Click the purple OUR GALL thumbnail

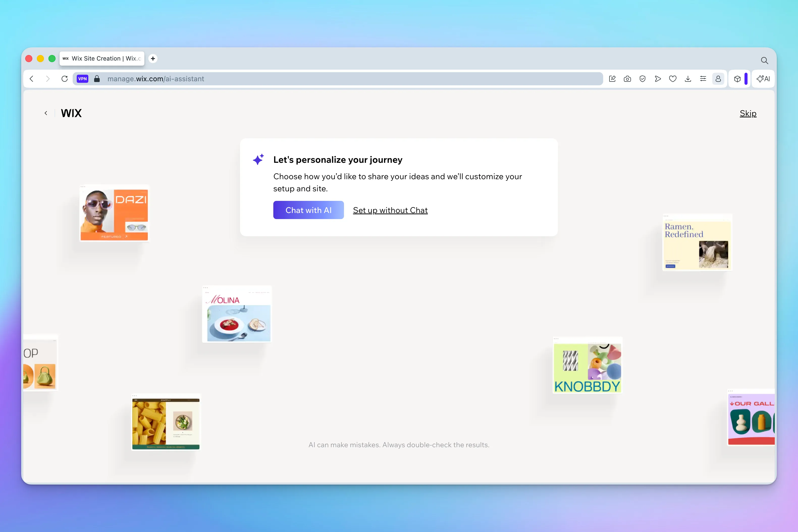tap(751, 417)
